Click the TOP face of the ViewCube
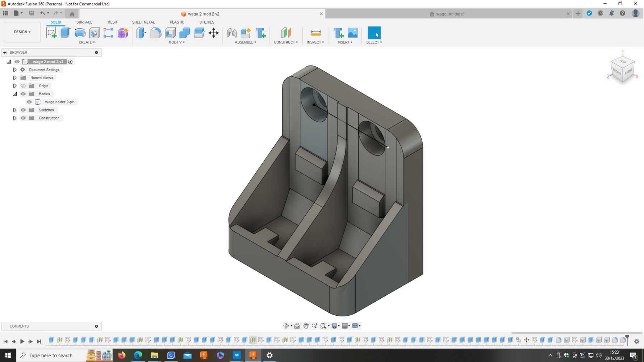Viewport: 644px width, 362px height. pyautogui.click(x=623, y=62)
